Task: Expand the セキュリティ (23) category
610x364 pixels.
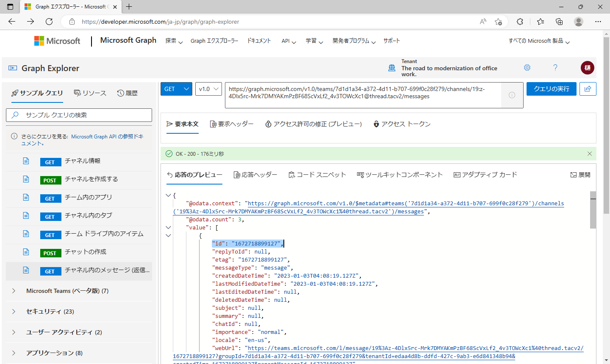Action: 14,312
